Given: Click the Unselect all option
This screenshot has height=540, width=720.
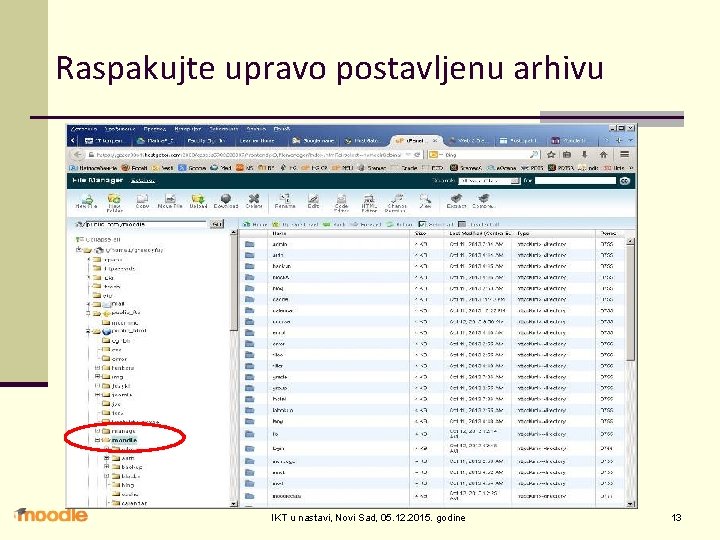Looking at the screenshot, I should [x=478, y=225].
